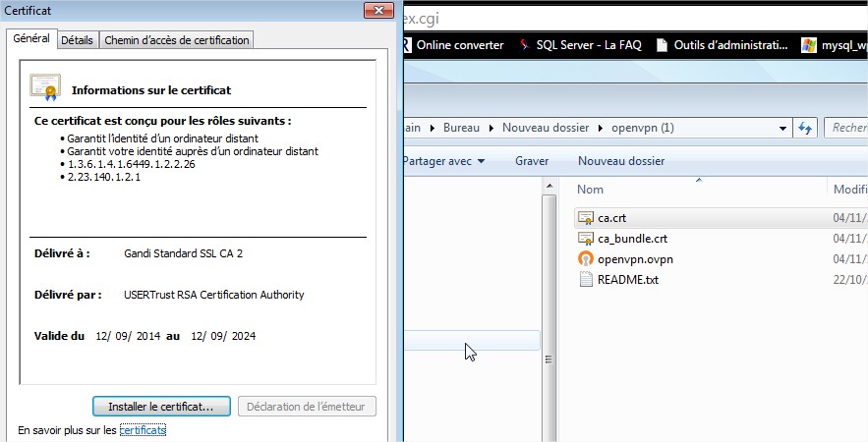This screenshot has width=868, height=442.
Task: Click the OID 1.3.6.1.4.1.6449.1.2.2.26 line
Action: [x=131, y=164]
